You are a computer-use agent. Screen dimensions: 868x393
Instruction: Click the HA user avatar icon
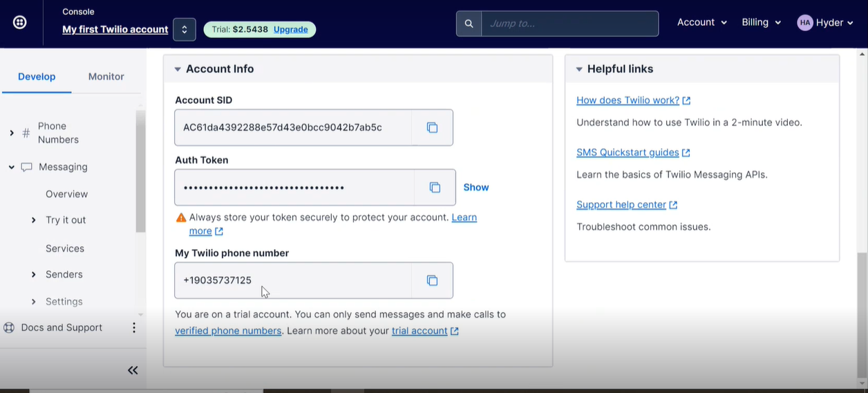[x=804, y=23]
